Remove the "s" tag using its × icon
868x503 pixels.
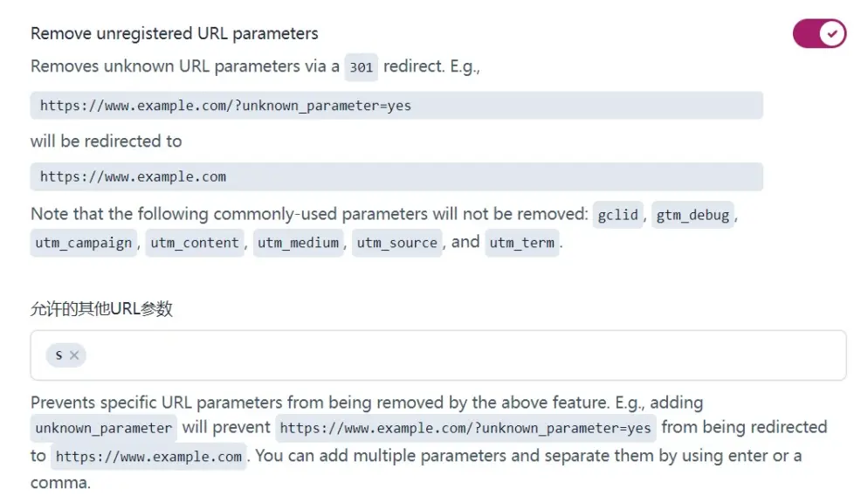point(72,355)
